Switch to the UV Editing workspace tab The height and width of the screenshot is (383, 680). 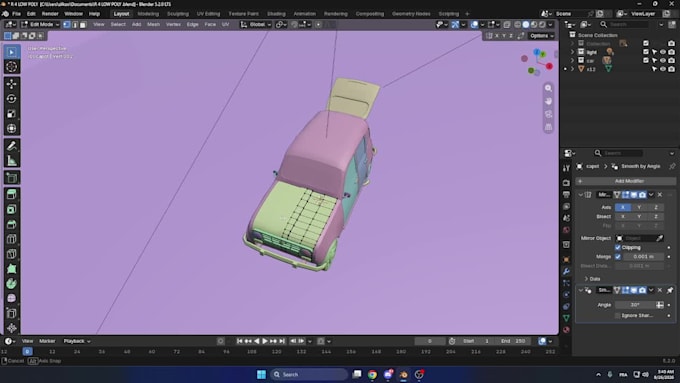(x=208, y=14)
